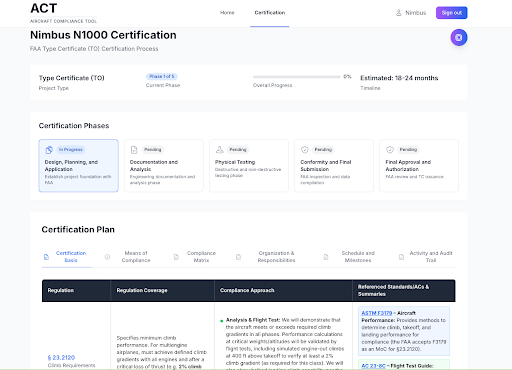Viewport: 512px width, 370px height.
Task: Open the § 23.2120 regulation link
Action: (x=61, y=357)
